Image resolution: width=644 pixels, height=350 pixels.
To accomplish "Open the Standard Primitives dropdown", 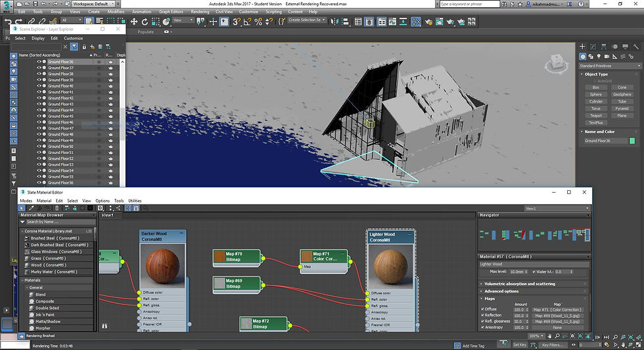I will pos(610,66).
